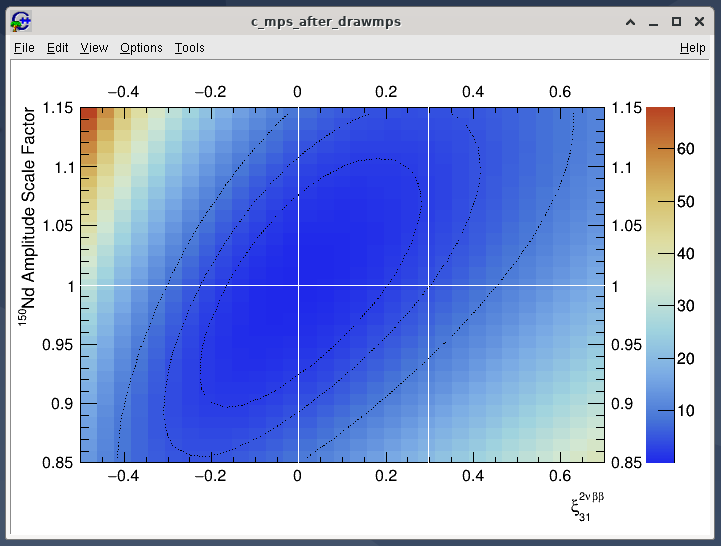Screen dimensions: 721x546
Task: Close the c_mps_after_drawmps window
Action: pos(699,22)
